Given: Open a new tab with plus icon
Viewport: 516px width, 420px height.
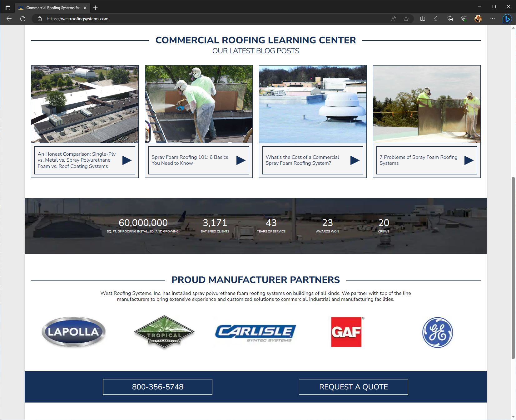Looking at the screenshot, I should (x=96, y=7).
